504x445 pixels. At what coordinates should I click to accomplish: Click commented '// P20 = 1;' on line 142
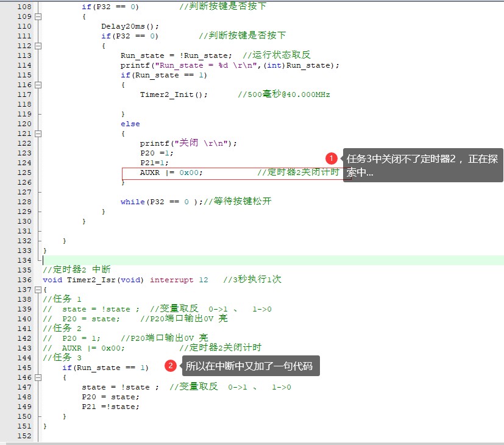click(72, 338)
